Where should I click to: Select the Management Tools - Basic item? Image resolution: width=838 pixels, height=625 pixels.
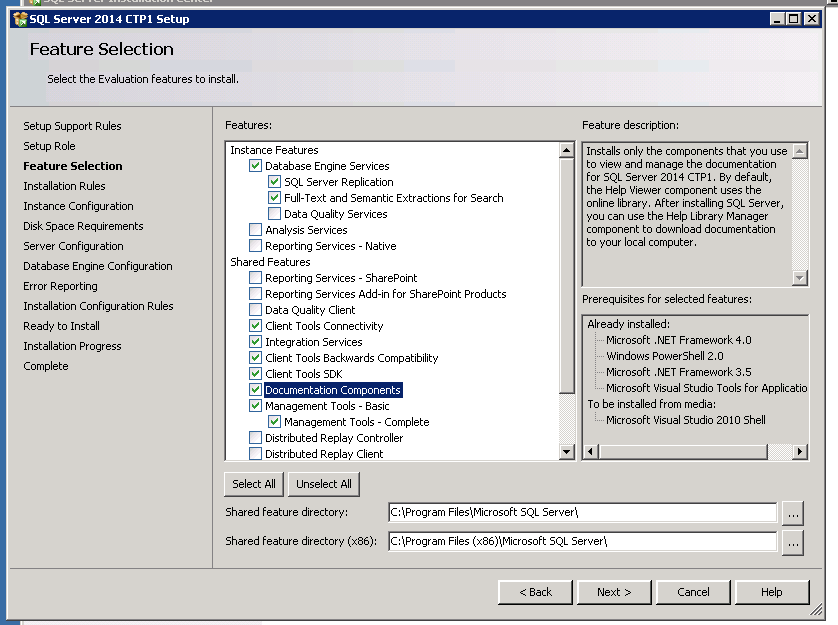[327, 406]
